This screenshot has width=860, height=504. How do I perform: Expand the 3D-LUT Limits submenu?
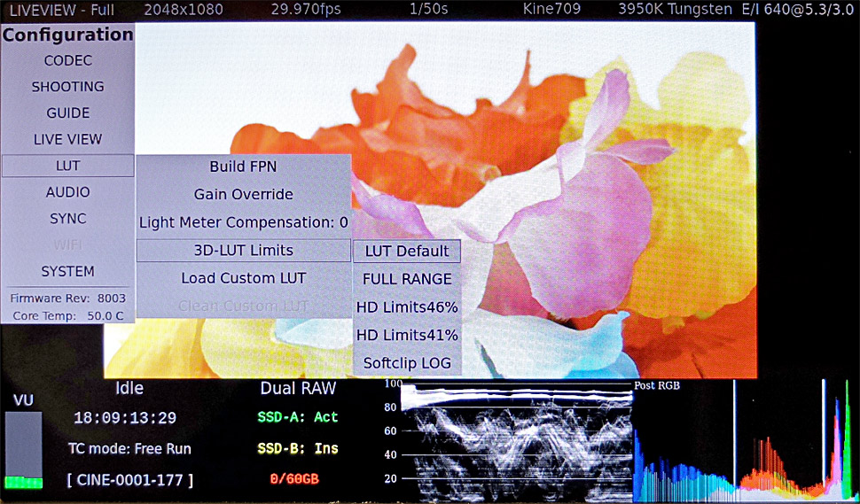243,251
